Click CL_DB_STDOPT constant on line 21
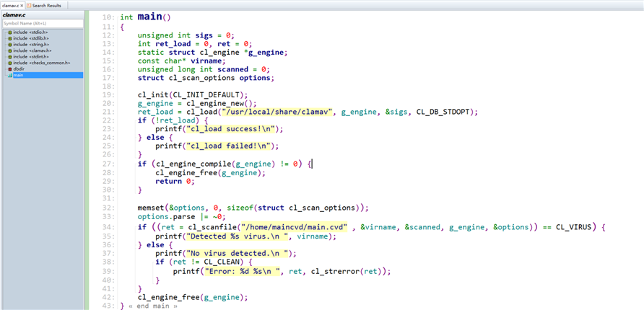Screen dimensions: 644x310 443,112
